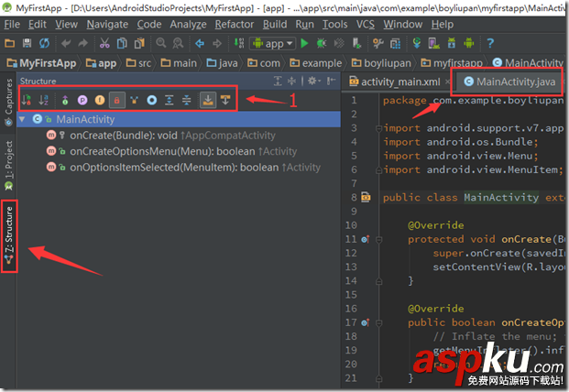569x392 pixels.
Task: Synchronize the project with refresh icon
Action: click(44, 44)
